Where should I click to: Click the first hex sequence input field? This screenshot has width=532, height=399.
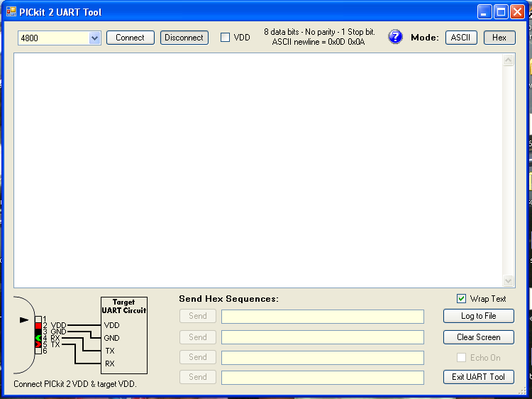(323, 317)
